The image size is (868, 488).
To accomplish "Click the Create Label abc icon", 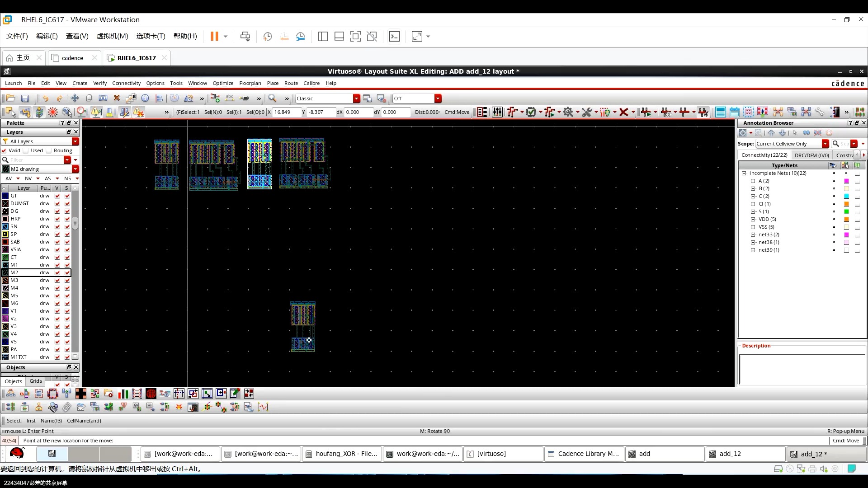I will (x=230, y=99).
